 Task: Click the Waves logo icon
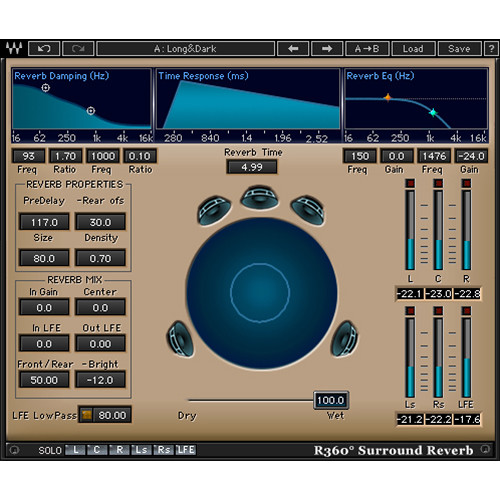(x=14, y=49)
